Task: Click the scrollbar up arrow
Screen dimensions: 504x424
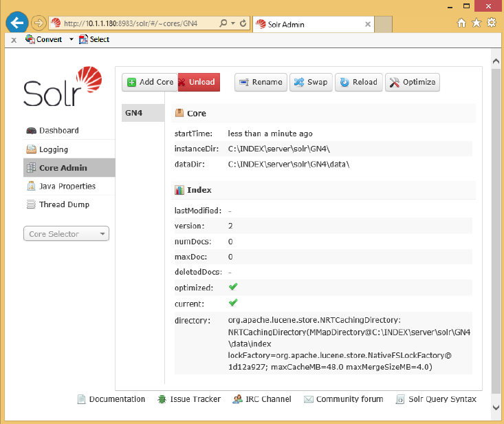Action: click(496, 61)
